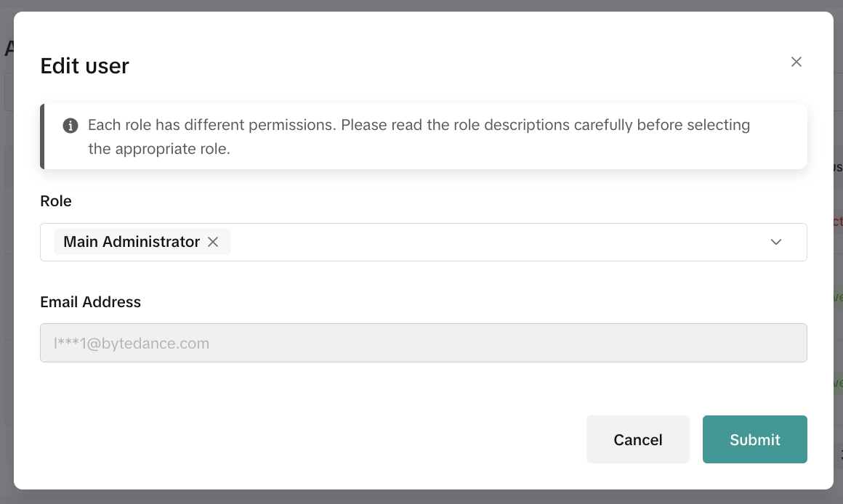Close the Edit user dialog
The width and height of the screenshot is (843, 504).
pyautogui.click(x=796, y=62)
